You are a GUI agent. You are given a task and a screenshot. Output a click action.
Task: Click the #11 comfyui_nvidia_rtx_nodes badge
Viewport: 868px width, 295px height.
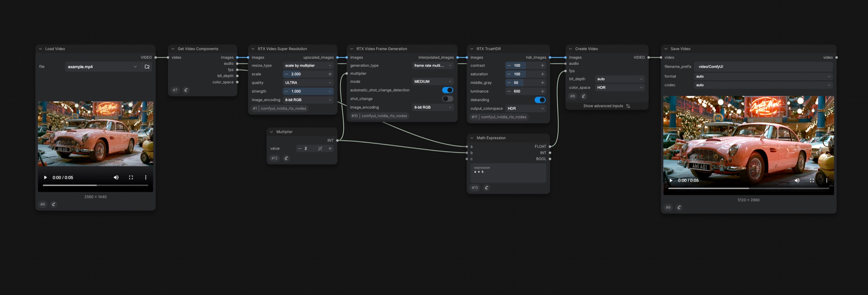(x=499, y=117)
